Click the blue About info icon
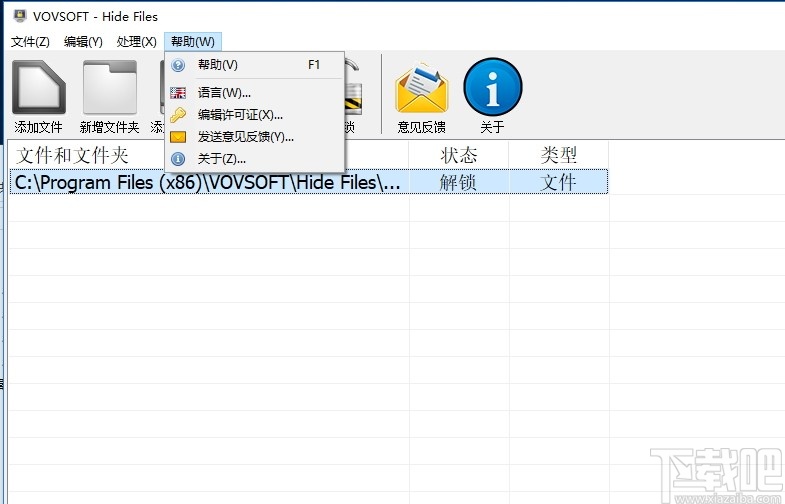The width and height of the screenshot is (785, 504). click(x=493, y=87)
